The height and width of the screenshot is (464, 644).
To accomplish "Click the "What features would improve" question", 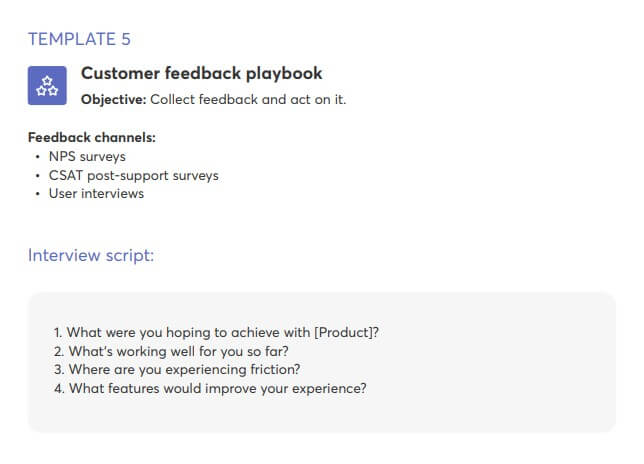I will click(x=217, y=388).
